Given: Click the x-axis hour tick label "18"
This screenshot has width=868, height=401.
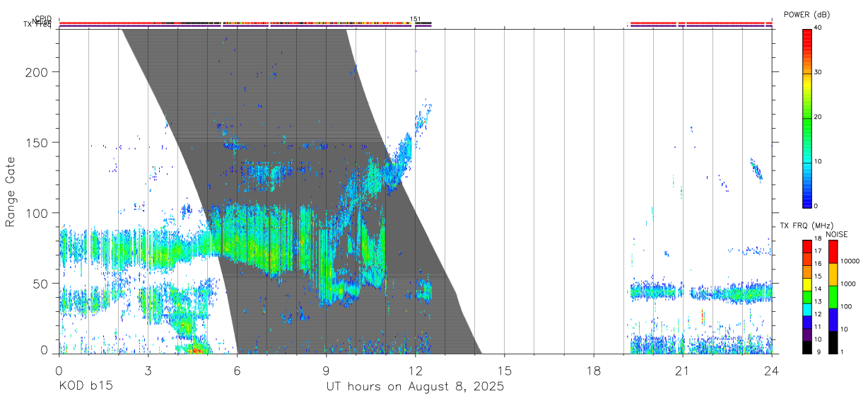Looking at the screenshot, I should [594, 370].
